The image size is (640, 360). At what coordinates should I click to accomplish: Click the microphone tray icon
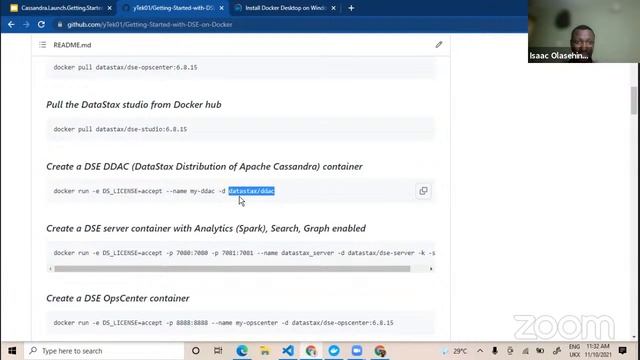click(x=495, y=351)
